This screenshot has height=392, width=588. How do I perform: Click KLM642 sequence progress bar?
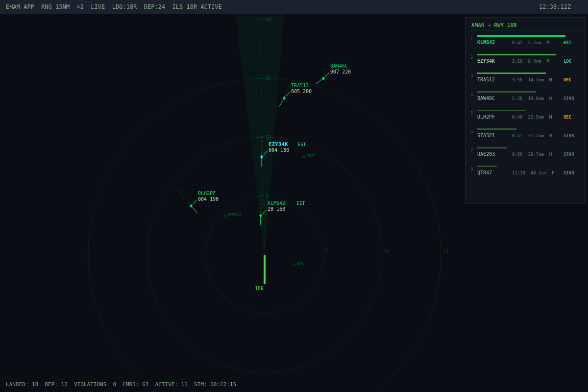click(x=521, y=36)
